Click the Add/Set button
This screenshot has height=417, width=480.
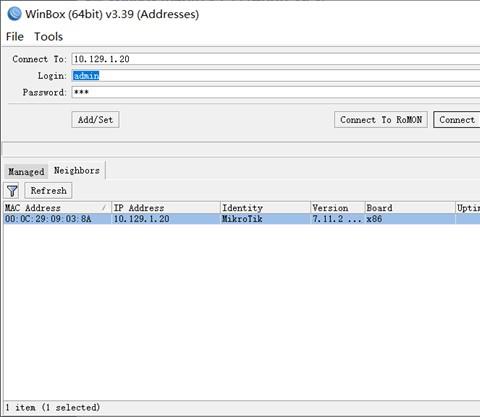click(95, 120)
